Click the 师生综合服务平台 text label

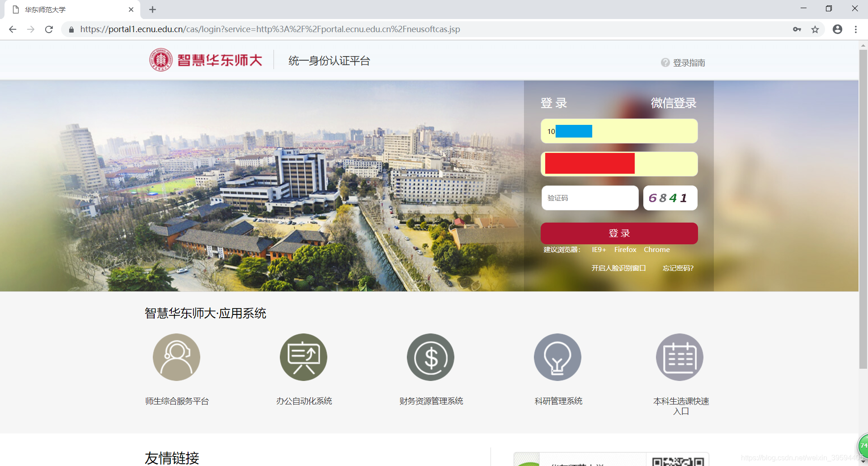click(x=177, y=401)
